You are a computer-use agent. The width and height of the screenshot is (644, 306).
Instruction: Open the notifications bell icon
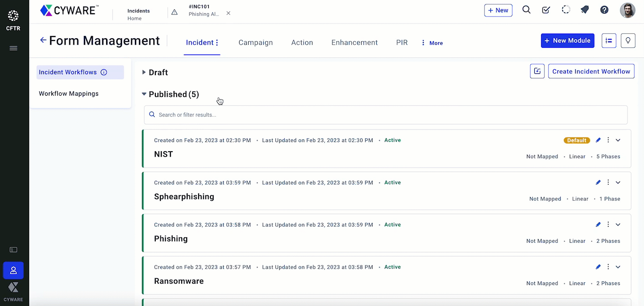[585, 10]
